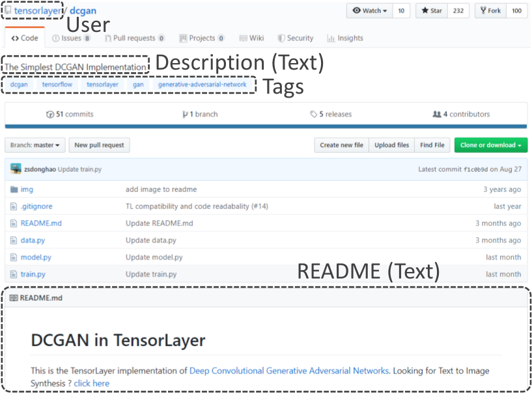Viewport: 532px width, 393px height.
Task: Open the Clone or download dropdown
Action: 490,145
